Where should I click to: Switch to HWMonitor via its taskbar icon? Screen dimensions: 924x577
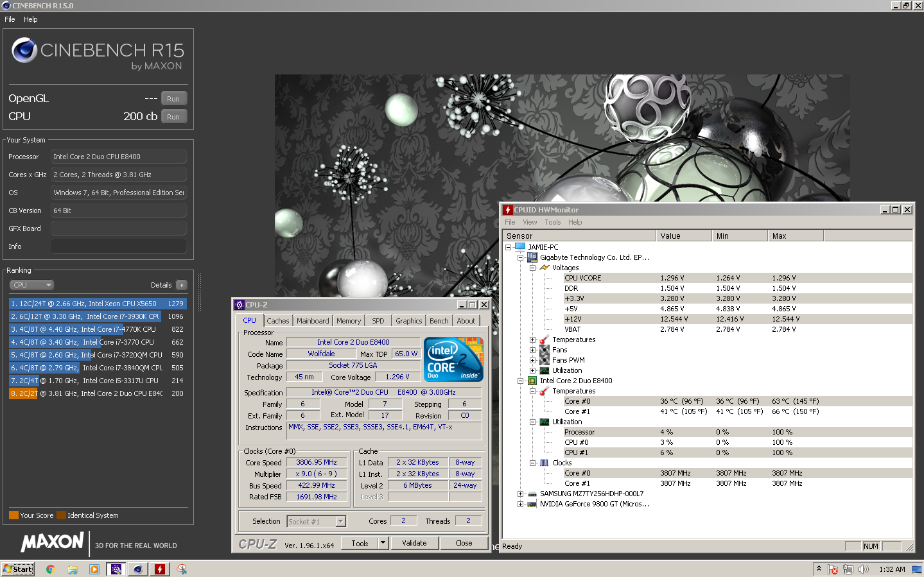[160, 569]
